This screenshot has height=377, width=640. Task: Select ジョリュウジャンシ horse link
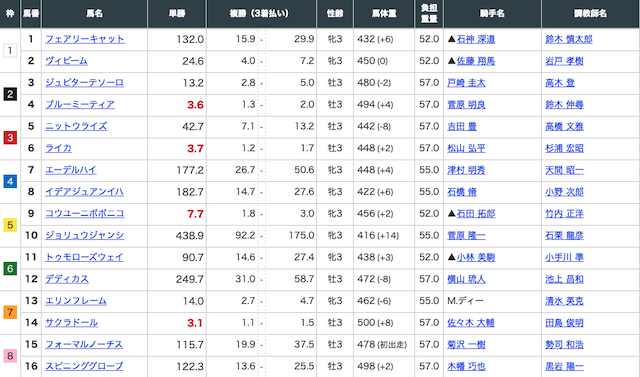point(84,236)
